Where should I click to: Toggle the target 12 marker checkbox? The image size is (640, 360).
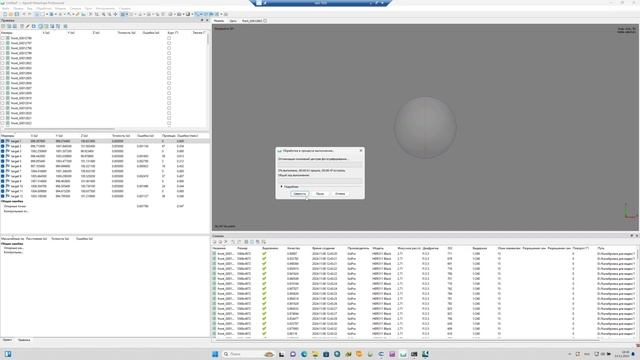pyautogui.click(x=2, y=196)
